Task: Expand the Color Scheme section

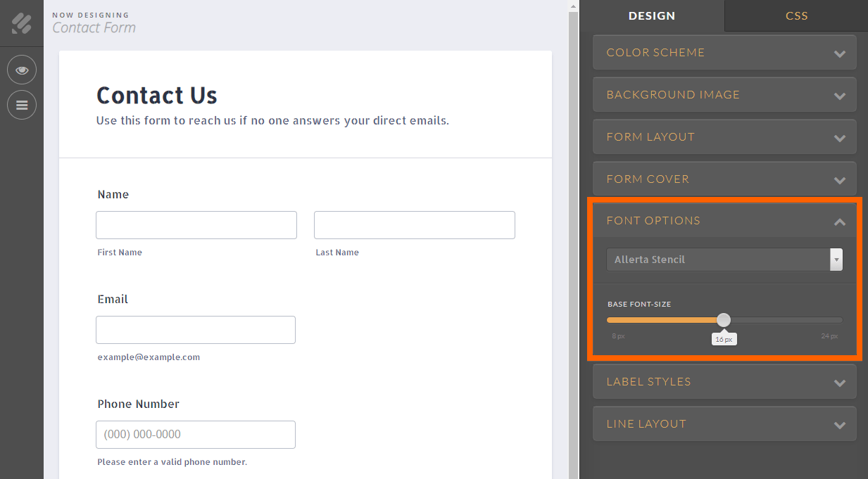Action: [x=724, y=53]
